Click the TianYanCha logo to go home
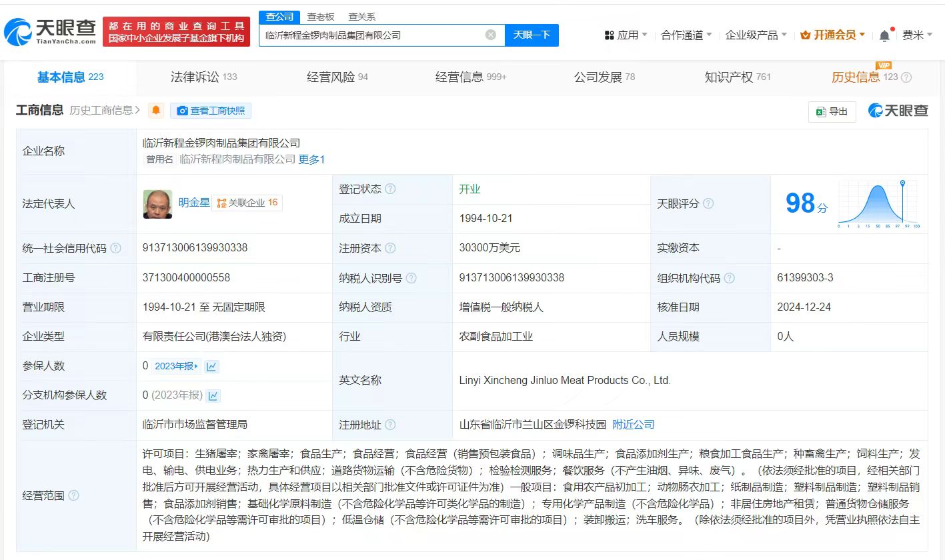 pos(49,31)
